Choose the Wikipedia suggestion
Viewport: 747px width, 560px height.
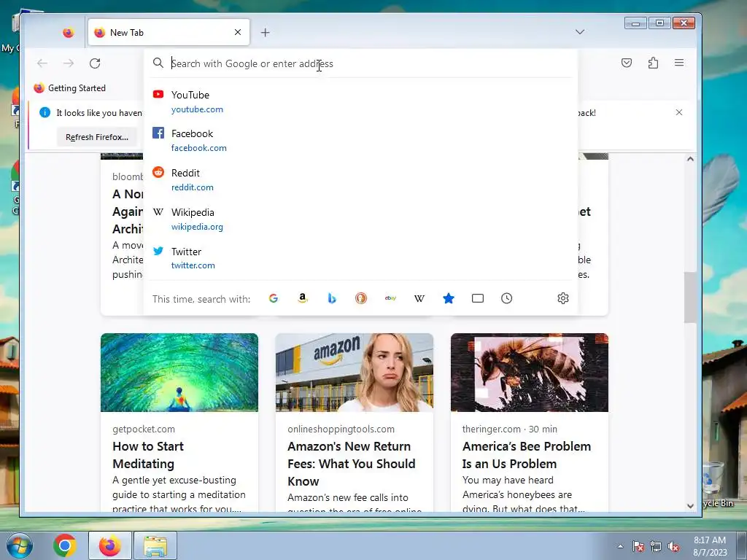[361, 219]
